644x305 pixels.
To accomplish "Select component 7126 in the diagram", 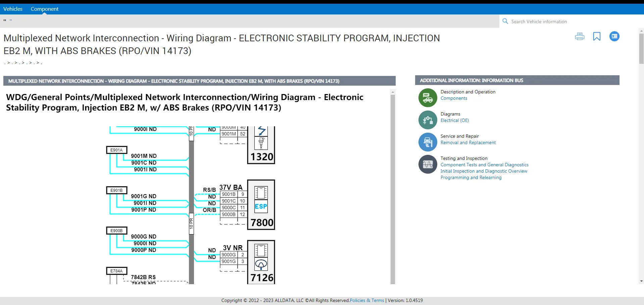I will [261, 262].
